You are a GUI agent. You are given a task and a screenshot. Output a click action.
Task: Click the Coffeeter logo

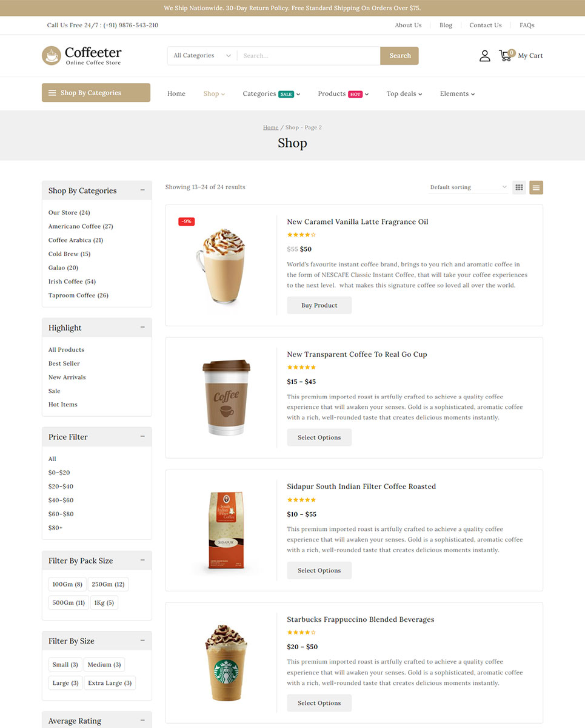click(82, 55)
